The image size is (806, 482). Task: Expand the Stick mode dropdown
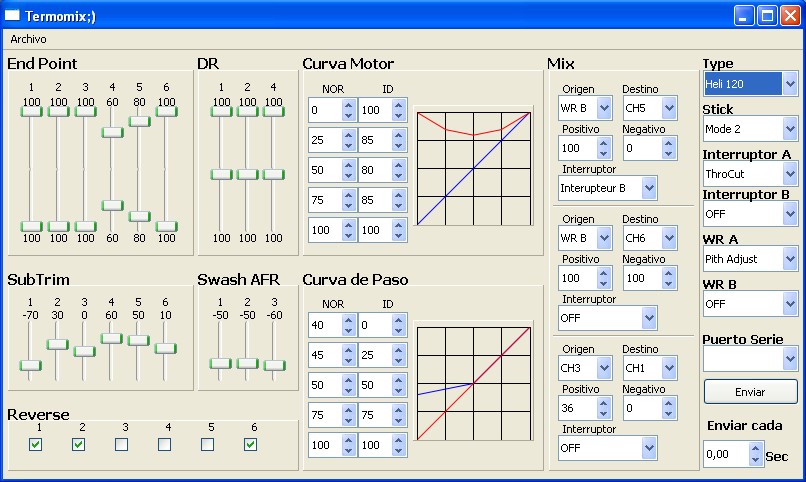(x=790, y=129)
